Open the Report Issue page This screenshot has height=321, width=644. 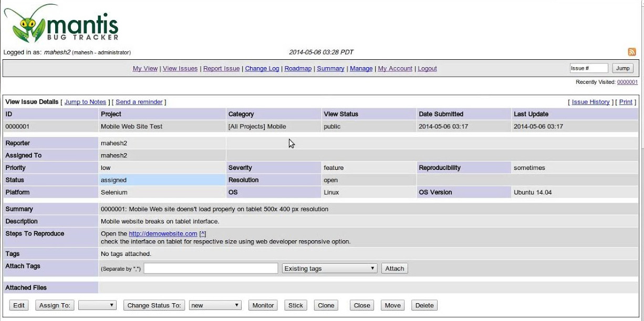click(x=221, y=68)
